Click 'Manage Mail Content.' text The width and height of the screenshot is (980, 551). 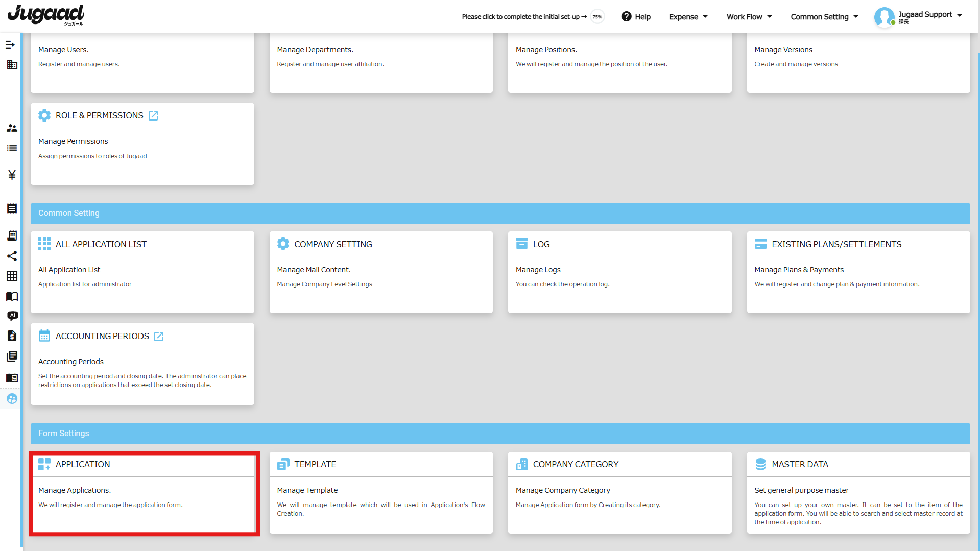click(314, 270)
